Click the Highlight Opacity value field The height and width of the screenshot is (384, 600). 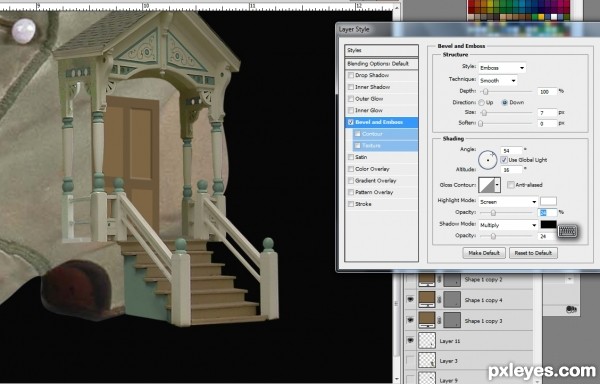[x=547, y=213]
